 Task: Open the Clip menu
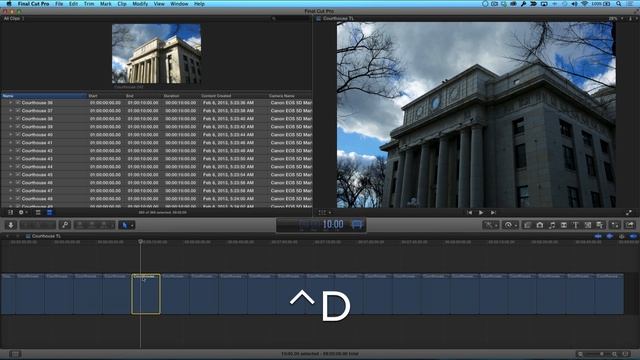[122, 4]
